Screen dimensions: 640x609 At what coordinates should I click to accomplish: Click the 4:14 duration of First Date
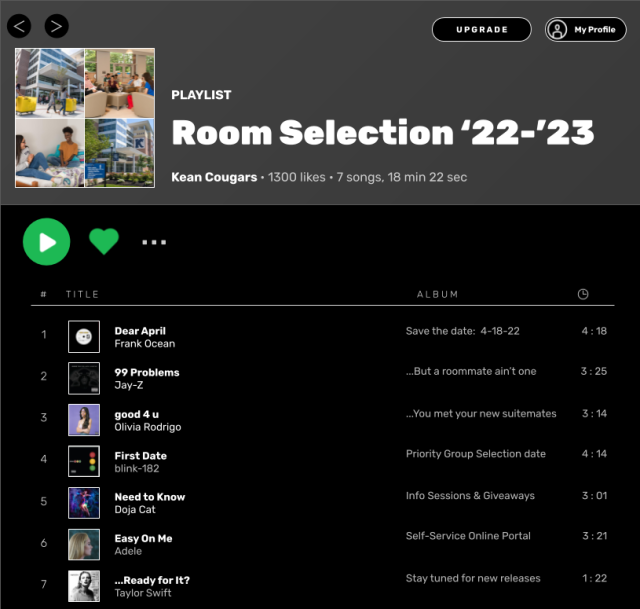(594, 454)
